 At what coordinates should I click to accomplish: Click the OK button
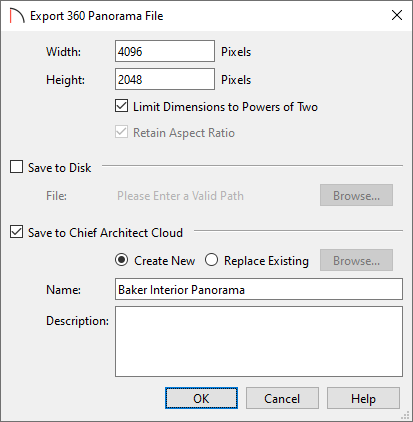(201, 398)
